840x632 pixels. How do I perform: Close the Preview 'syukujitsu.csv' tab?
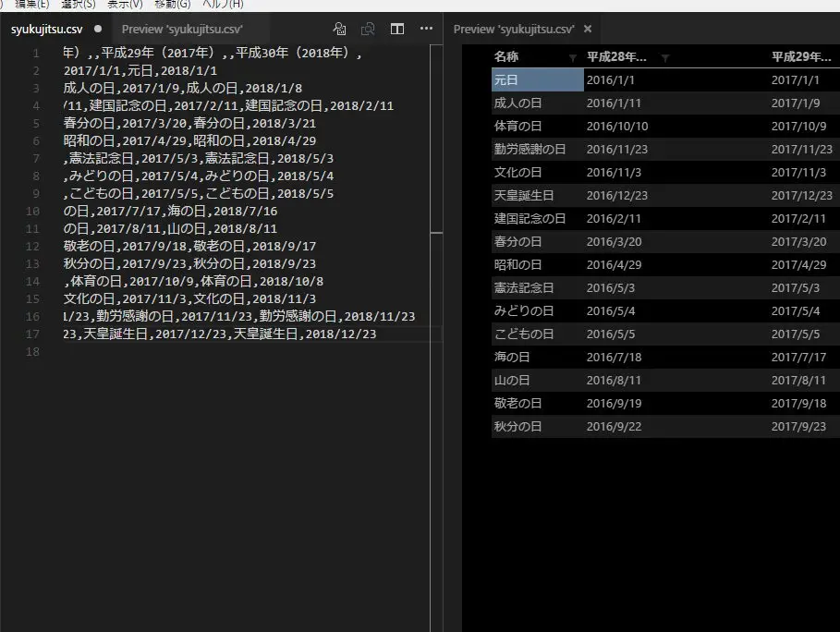pos(588,29)
